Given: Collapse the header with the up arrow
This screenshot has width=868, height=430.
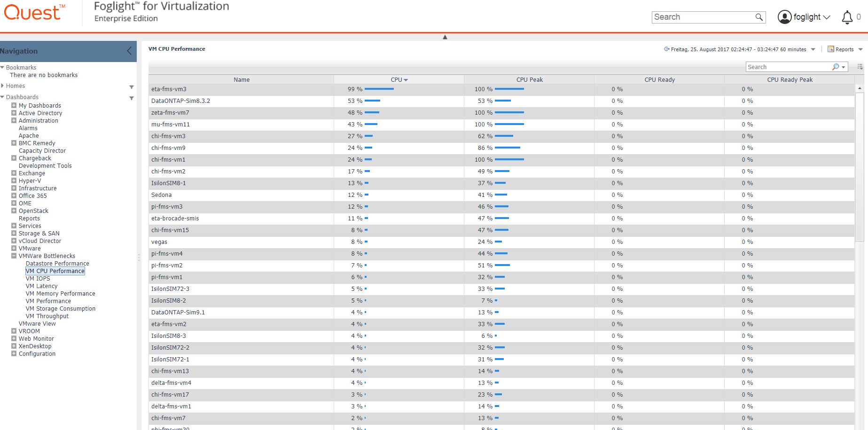Looking at the screenshot, I should pos(445,37).
